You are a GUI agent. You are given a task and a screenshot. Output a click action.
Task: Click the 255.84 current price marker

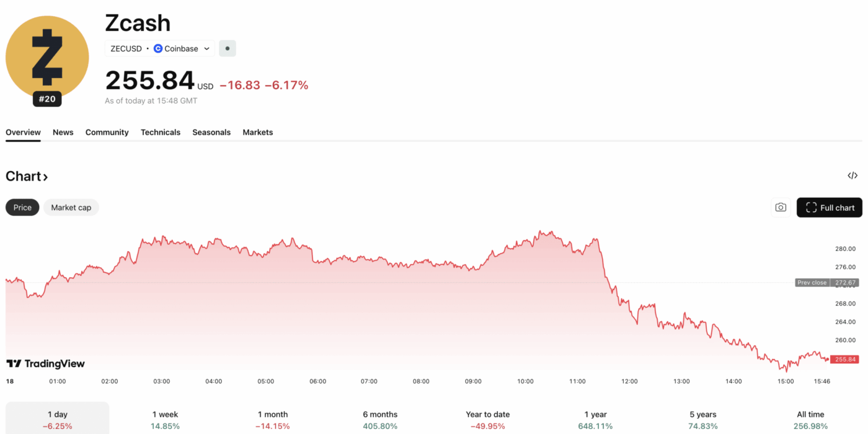845,360
